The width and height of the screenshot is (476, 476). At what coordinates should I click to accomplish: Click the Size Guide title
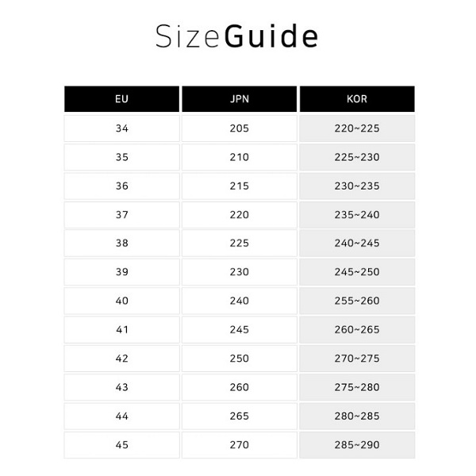pos(237,37)
